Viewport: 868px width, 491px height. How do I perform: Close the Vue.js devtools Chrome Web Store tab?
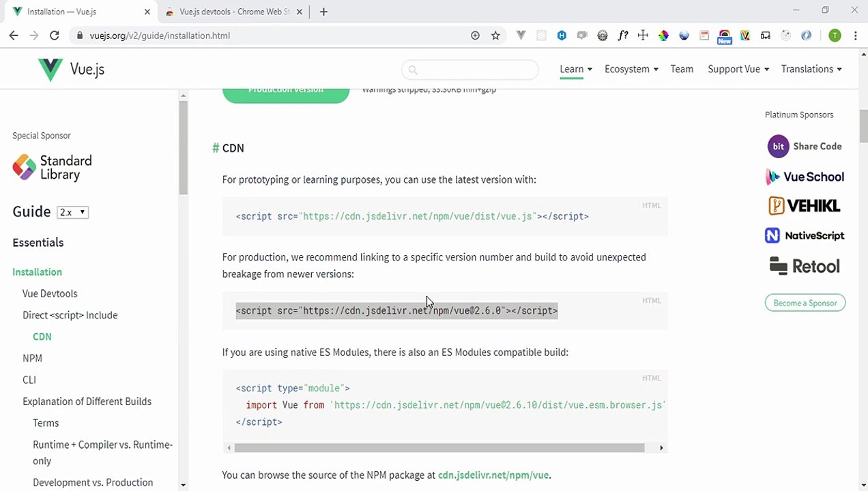click(x=300, y=12)
